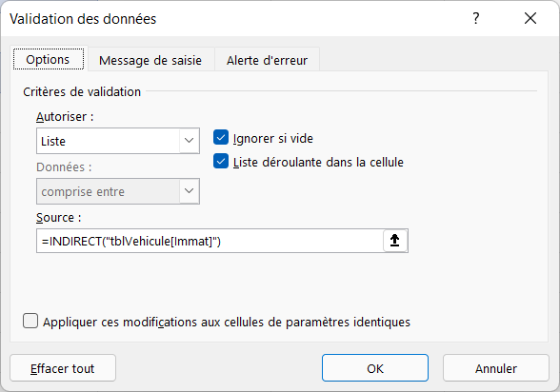
Task: Click the Source : label text
Action: pos(59,218)
